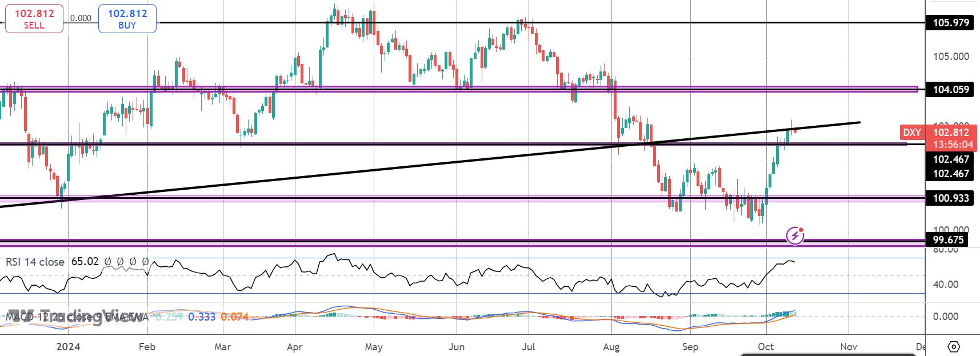Select the lowest purple horizontal zone at 99.675
The image size is (980, 356).
(x=462, y=242)
